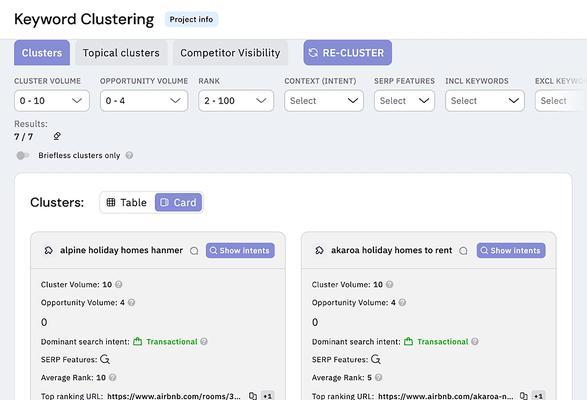Screen dimensions: 587x400
Task: Open the Context (Intent) Select dropdown
Action: click(x=324, y=101)
